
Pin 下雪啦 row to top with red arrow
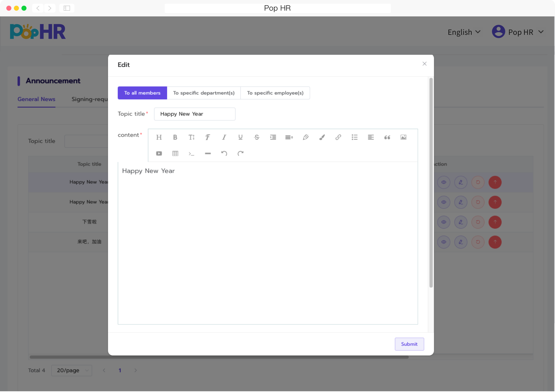pos(495,222)
